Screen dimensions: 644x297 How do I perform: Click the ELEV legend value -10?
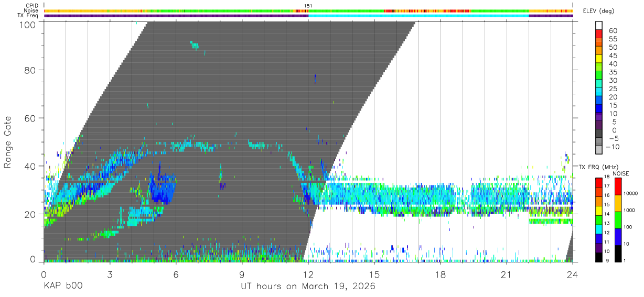tap(613, 147)
